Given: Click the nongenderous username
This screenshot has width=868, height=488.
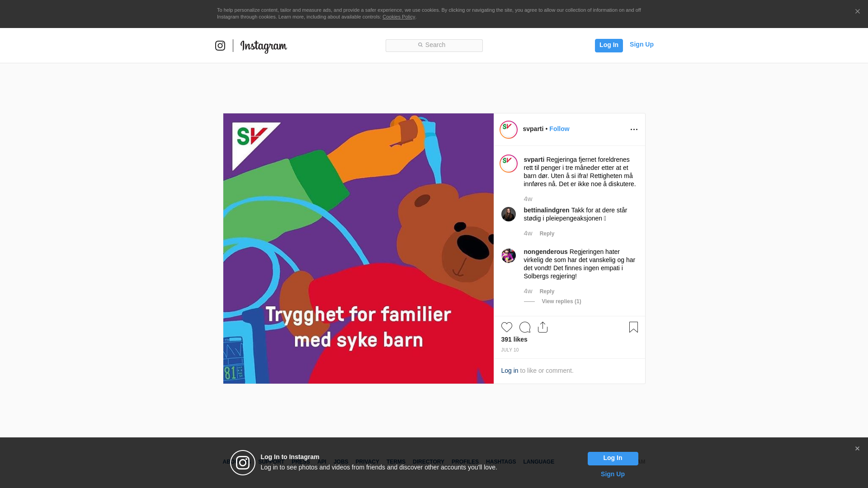Looking at the screenshot, I should click(x=546, y=252).
